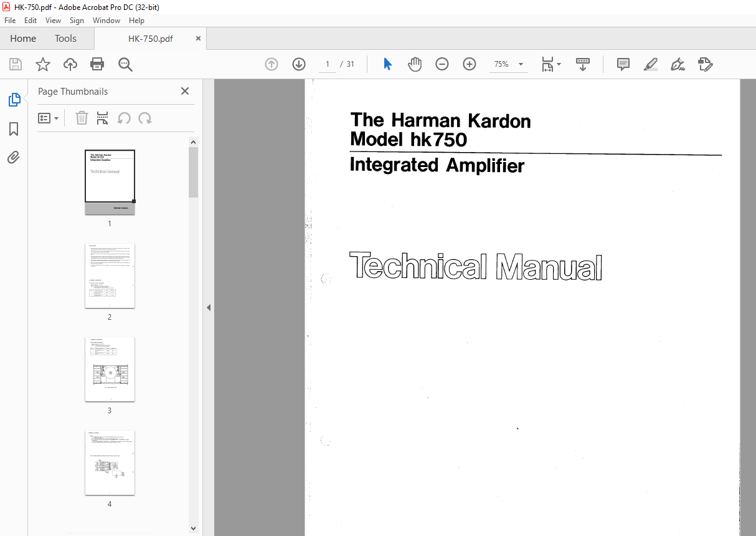
Task: Expand the fit page options arrow
Action: pos(559,64)
